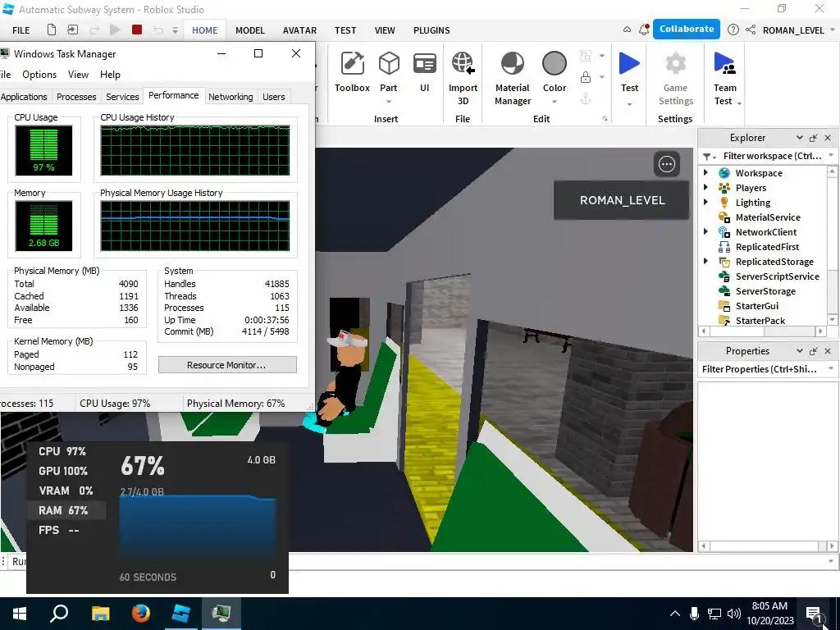Open the Explorer panel dropdown chevron

point(799,138)
